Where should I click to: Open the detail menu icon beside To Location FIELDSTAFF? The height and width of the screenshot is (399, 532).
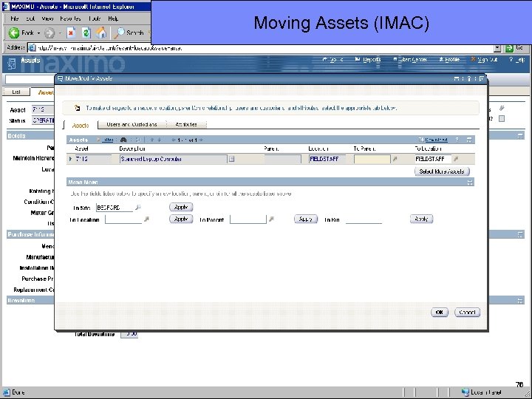pyautogui.click(x=456, y=159)
